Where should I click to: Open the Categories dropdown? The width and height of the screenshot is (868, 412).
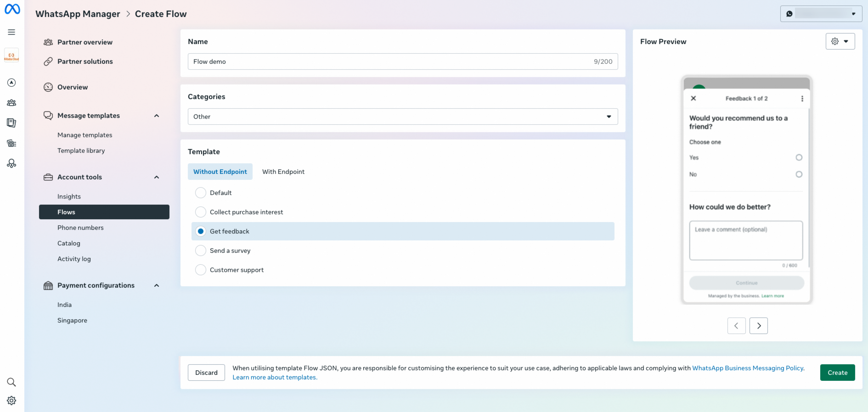click(402, 117)
